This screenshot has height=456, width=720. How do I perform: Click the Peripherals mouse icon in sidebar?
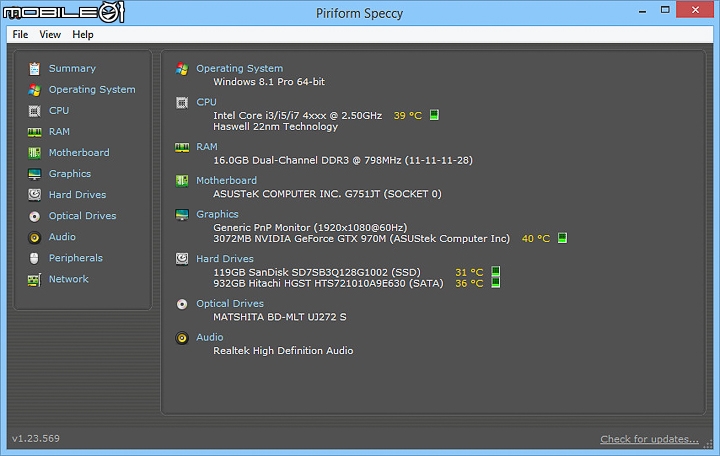coord(34,258)
